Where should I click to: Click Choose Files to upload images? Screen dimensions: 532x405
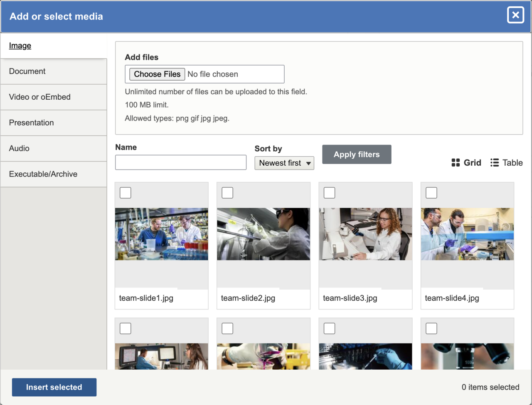pos(157,74)
